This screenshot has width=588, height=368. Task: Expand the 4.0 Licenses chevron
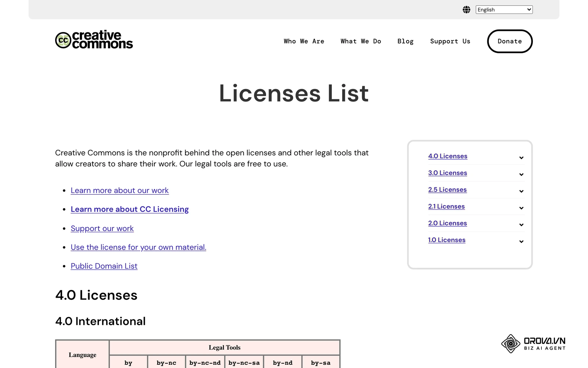[521, 158]
